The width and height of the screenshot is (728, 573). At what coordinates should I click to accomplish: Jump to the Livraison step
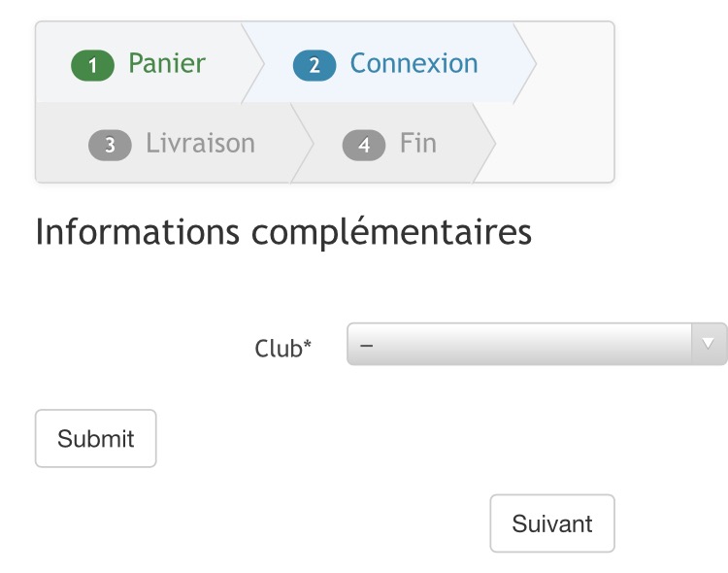click(200, 144)
